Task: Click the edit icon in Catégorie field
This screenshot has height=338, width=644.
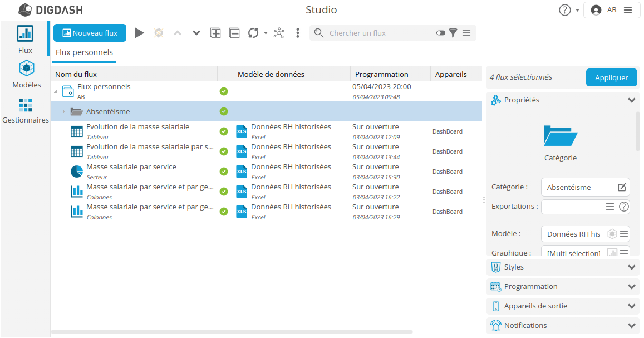Action: [622, 187]
